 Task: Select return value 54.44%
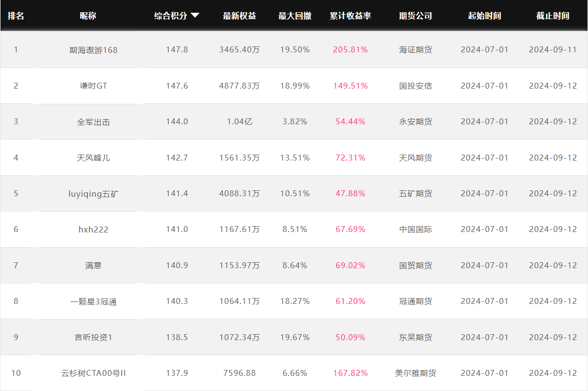point(350,122)
